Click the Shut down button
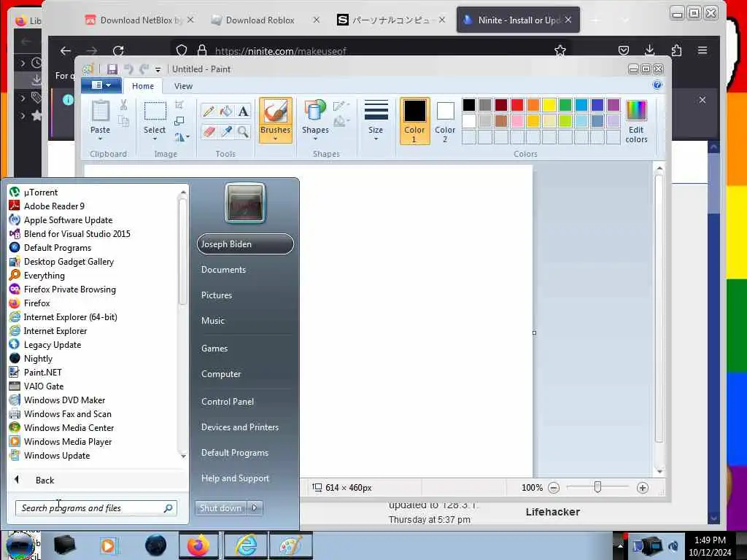The image size is (747, 560). 220,507
